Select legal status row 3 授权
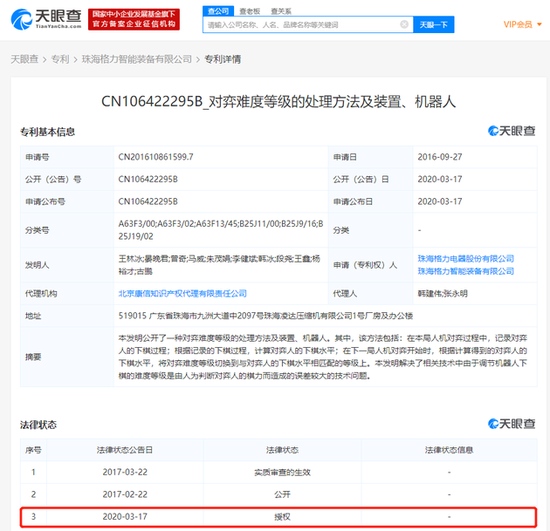This screenshot has height=531, width=550. coord(279,517)
